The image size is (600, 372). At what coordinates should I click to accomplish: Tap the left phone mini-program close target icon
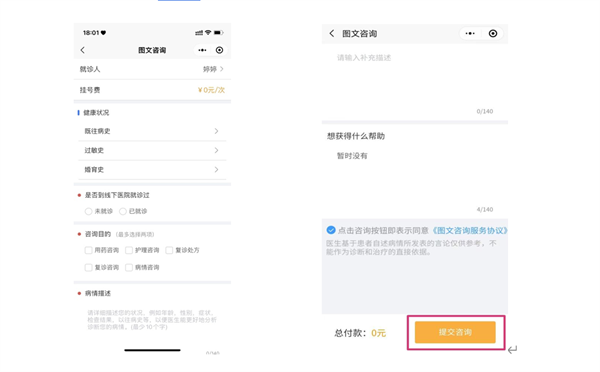(219, 50)
